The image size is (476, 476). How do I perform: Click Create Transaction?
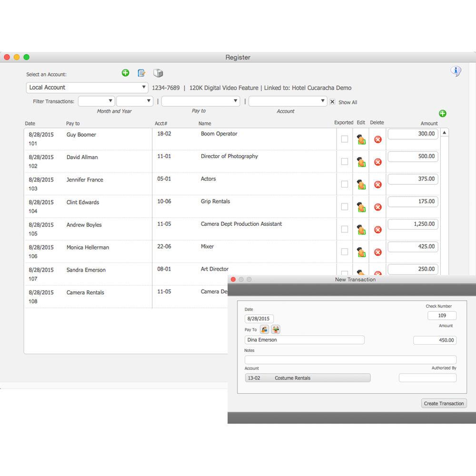pos(444,403)
